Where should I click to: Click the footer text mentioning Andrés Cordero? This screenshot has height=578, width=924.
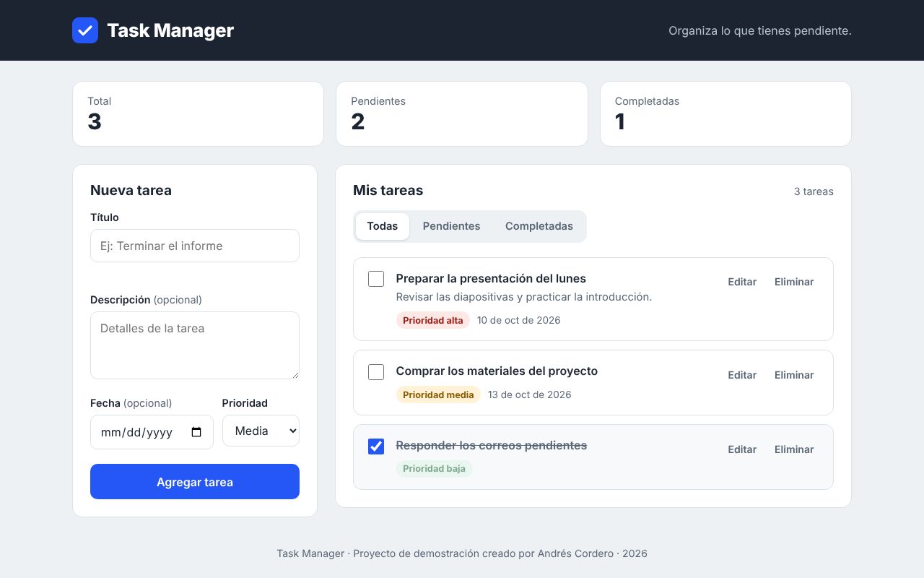pyautogui.click(x=462, y=553)
